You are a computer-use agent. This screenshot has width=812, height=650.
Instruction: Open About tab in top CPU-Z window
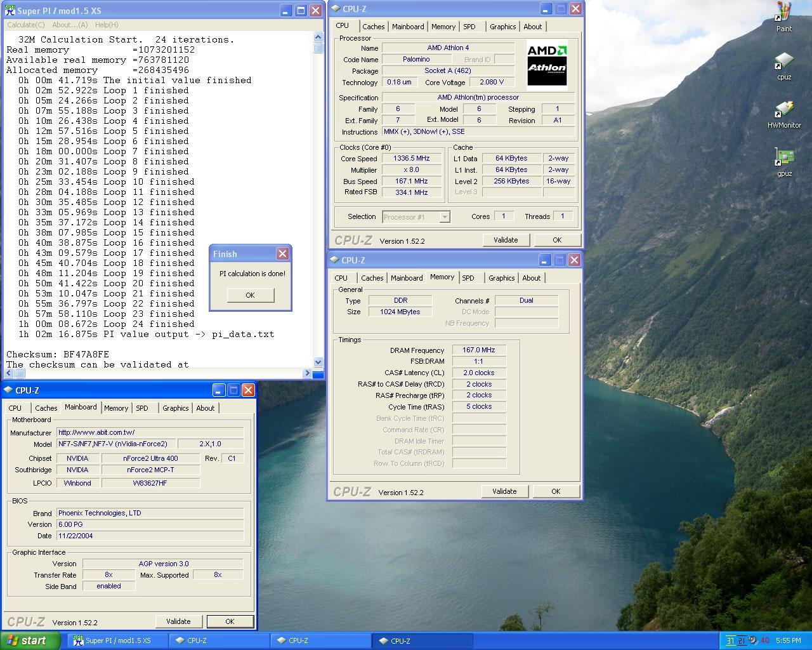(x=533, y=27)
